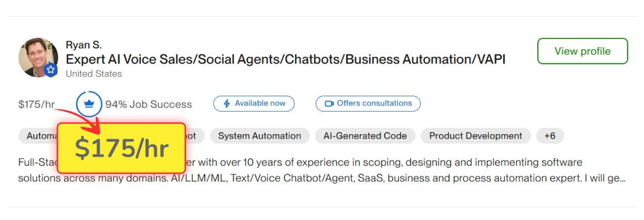This screenshot has height=220, width=644.
Task: Click the crown top-rated badge icon
Action: 89,105
